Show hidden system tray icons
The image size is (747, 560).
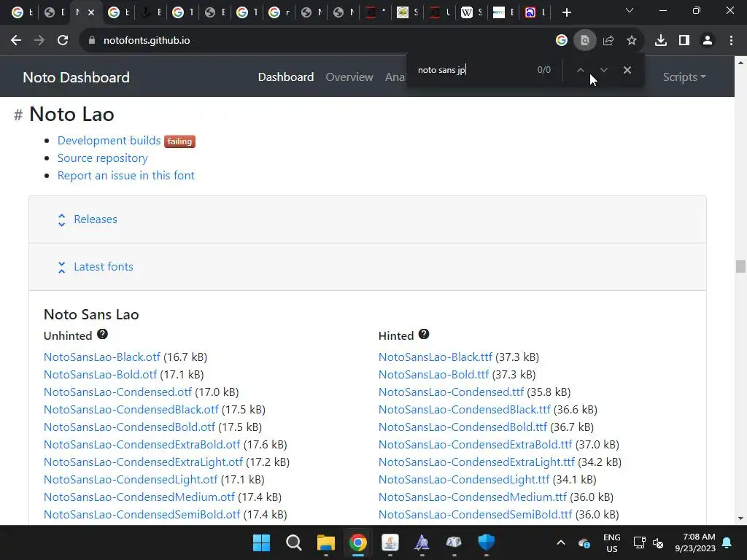click(x=561, y=542)
